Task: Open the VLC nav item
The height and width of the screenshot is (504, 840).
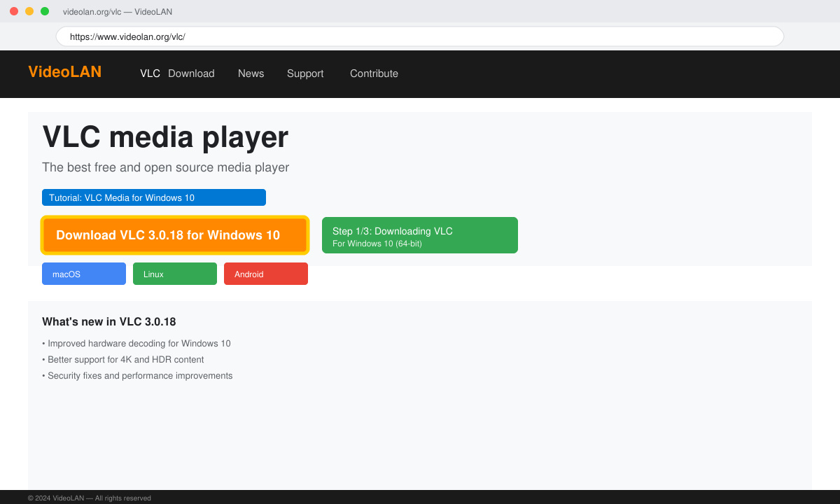Action: (150, 73)
